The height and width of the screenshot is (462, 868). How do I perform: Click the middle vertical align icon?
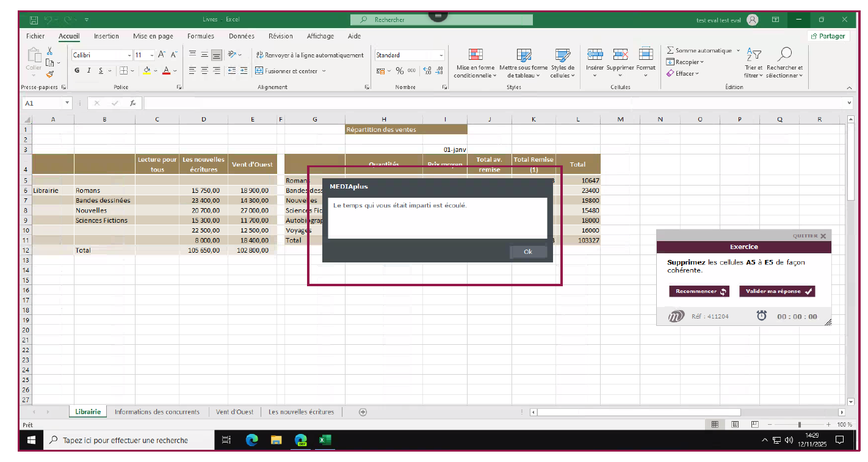click(x=204, y=55)
